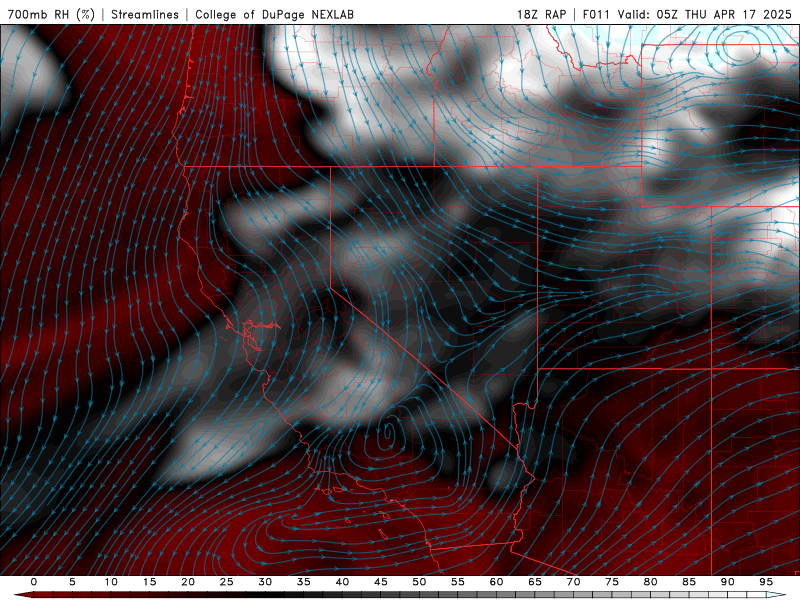
Task: Click the "700mb RH (%)" title text
Action: tap(51, 14)
